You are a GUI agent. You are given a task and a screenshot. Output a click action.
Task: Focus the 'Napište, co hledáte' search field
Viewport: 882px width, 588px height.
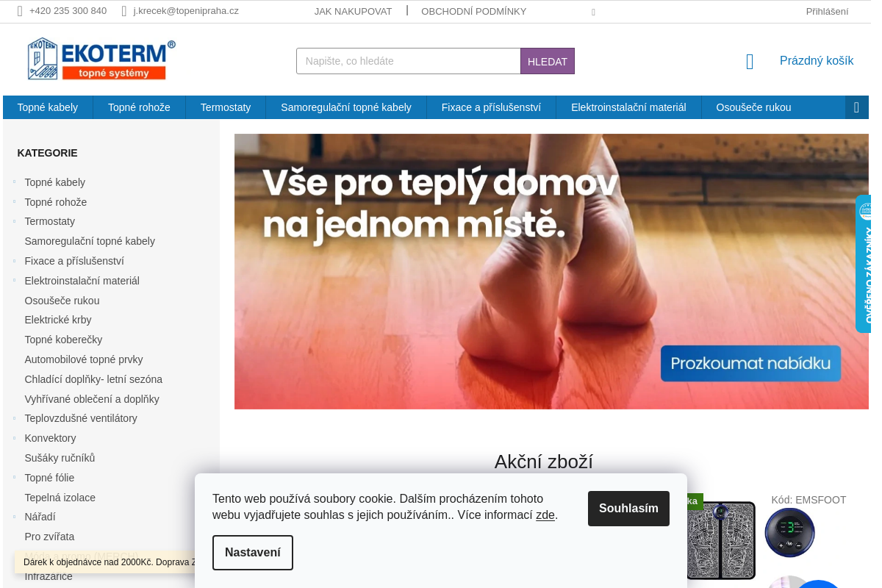(x=409, y=61)
